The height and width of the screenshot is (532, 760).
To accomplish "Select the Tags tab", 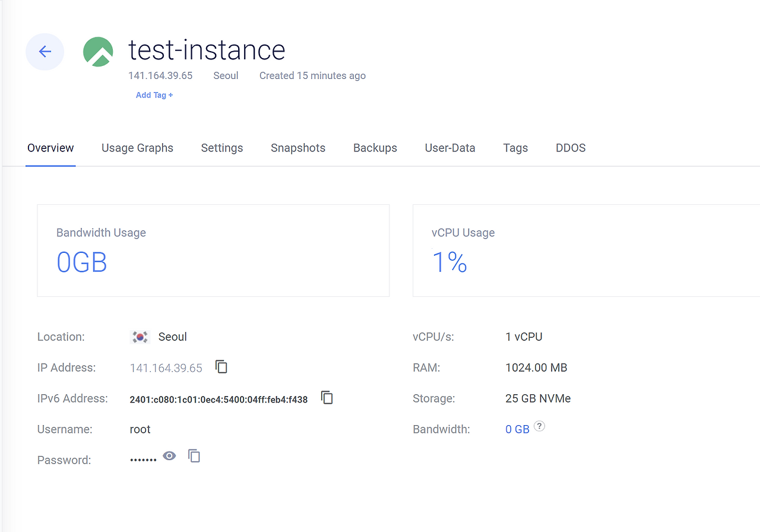I will pyautogui.click(x=515, y=148).
